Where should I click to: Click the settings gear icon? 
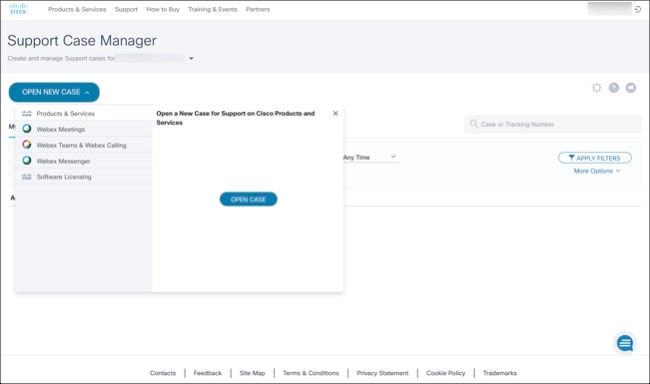point(597,87)
